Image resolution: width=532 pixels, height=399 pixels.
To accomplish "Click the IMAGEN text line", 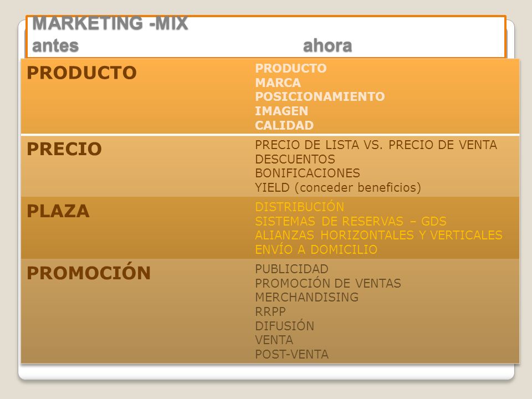I will pos(282,111).
